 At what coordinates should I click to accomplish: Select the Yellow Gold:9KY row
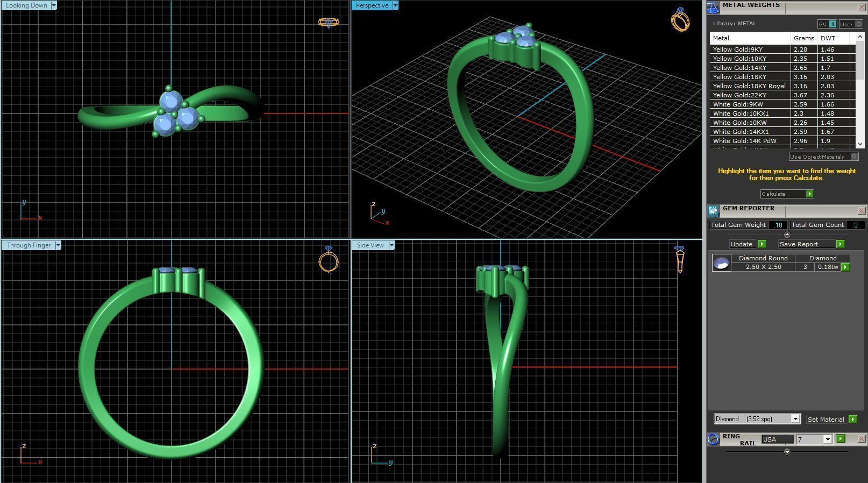point(782,49)
